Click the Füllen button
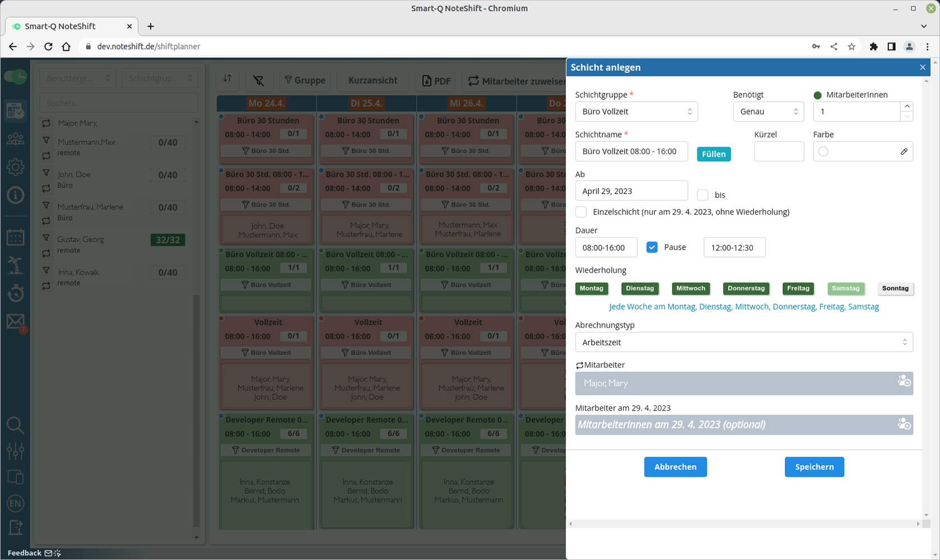Screen dimensions: 940x560 click(714, 154)
